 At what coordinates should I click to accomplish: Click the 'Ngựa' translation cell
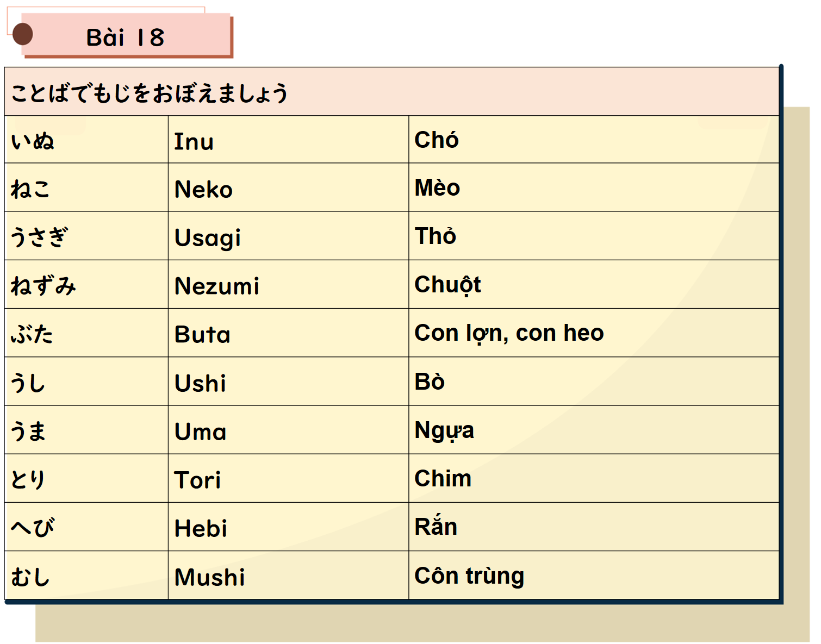click(594, 429)
